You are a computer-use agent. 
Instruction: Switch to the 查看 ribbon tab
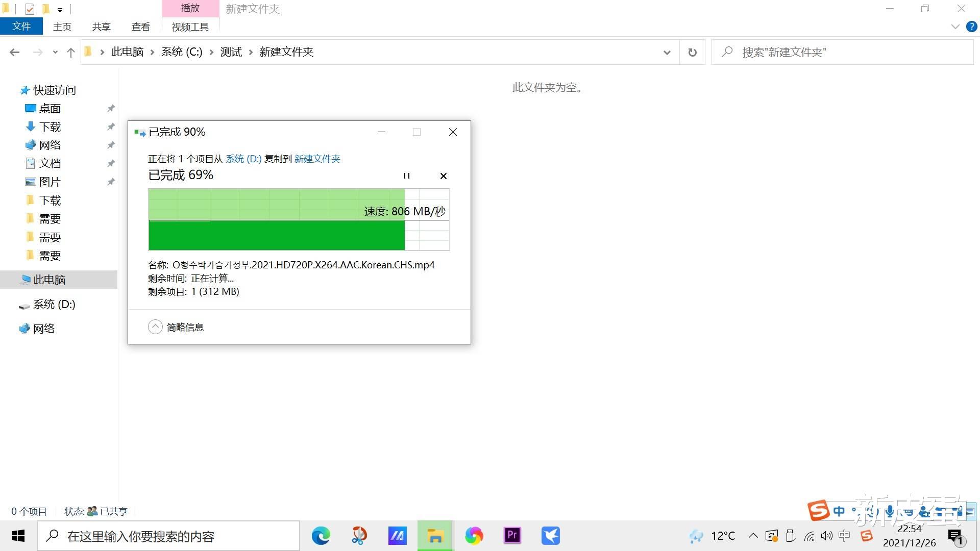pyautogui.click(x=140, y=27)
